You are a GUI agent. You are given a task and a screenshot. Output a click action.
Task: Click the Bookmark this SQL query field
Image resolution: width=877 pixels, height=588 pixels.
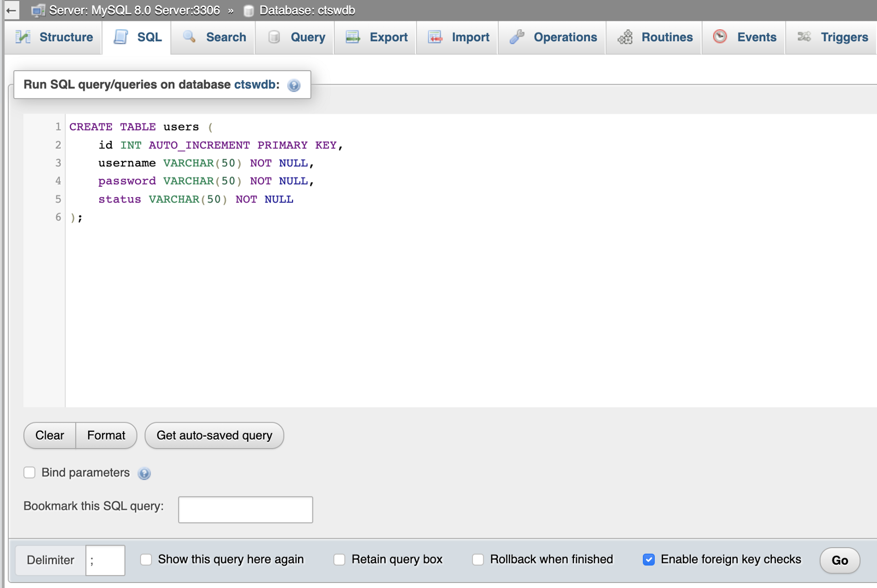pos(246,509)
